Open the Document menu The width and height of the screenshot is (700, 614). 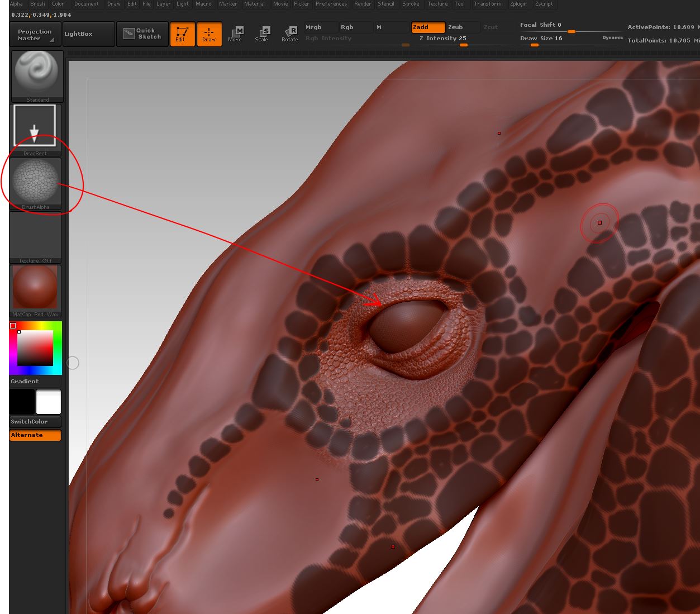click(x=86, y=4)
